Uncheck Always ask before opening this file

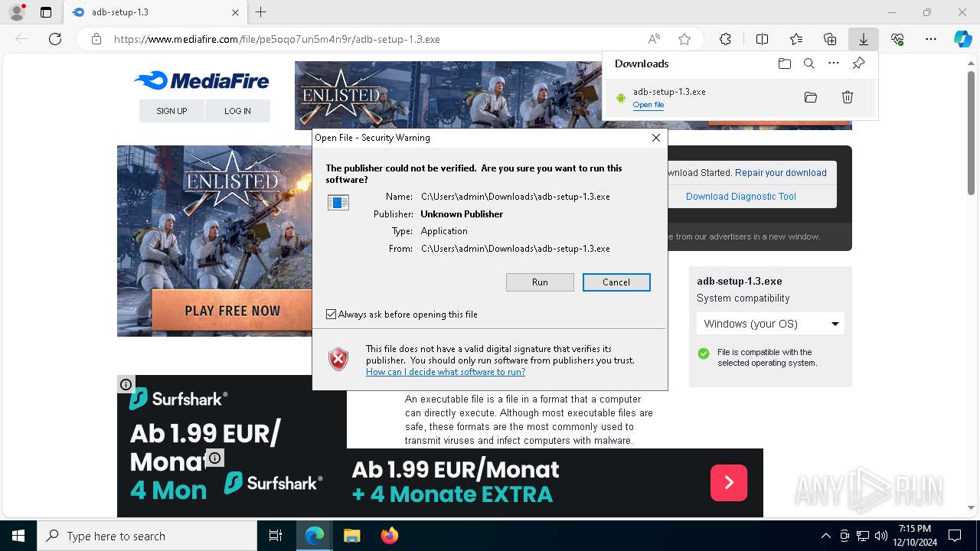[331, 315]
